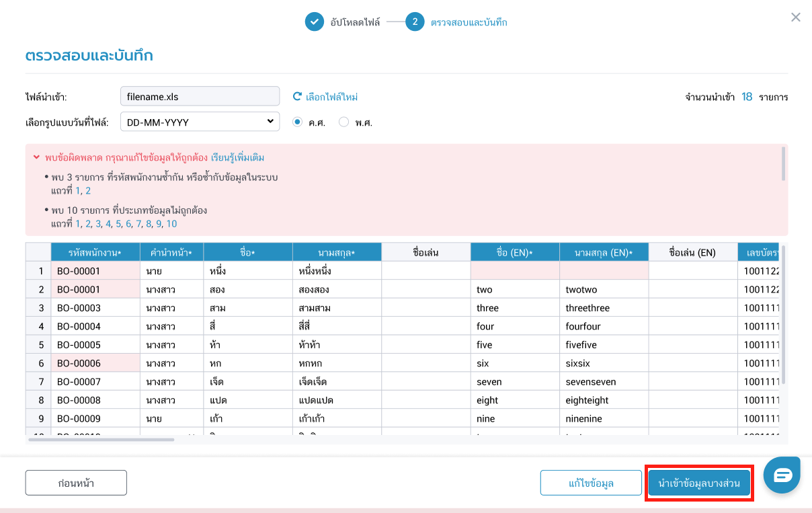Click the นำเข้าข้อมูลบางส่วน button

699,483
